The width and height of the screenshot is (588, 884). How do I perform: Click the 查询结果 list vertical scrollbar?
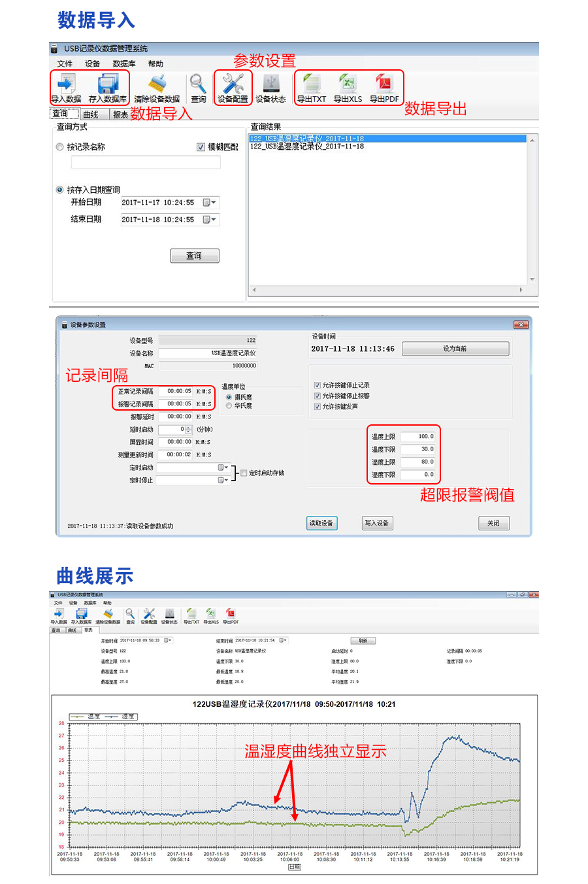[532, 210]
